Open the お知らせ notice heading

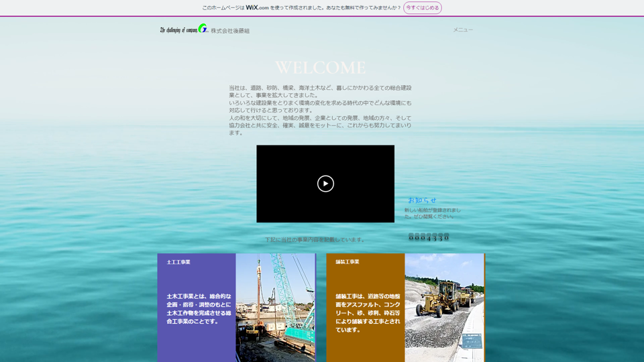[422, 200]
